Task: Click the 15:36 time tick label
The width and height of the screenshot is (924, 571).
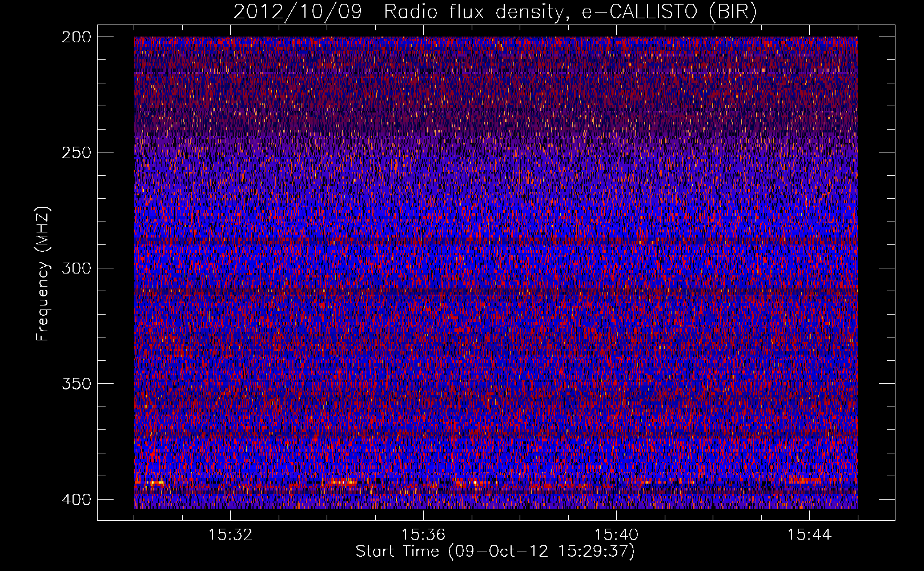Action: coord(423,535)
